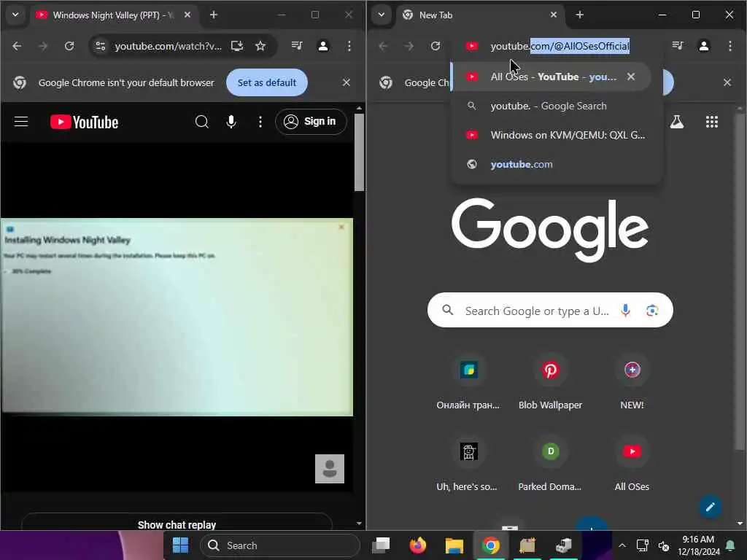
Task: Open clock showing 9:16 AM 12/18/2024
Action: pyautogui.click(x=698, y=545)
